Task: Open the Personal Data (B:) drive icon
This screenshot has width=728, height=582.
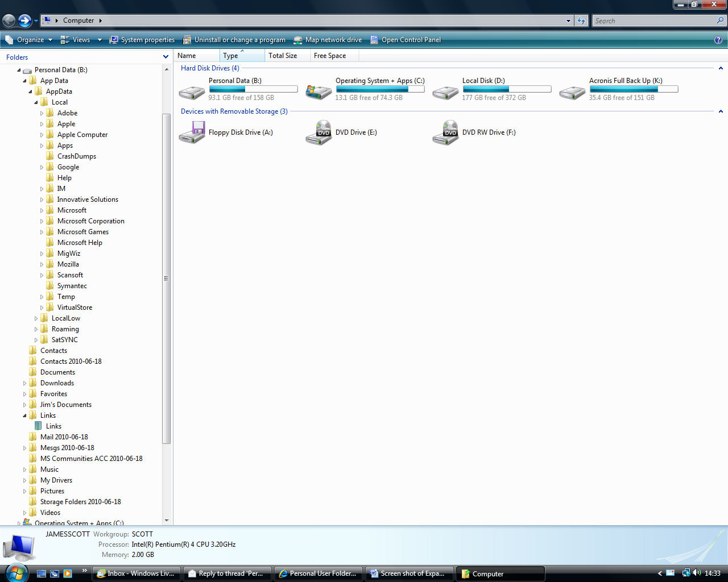Action: click(x=192, y=92)
